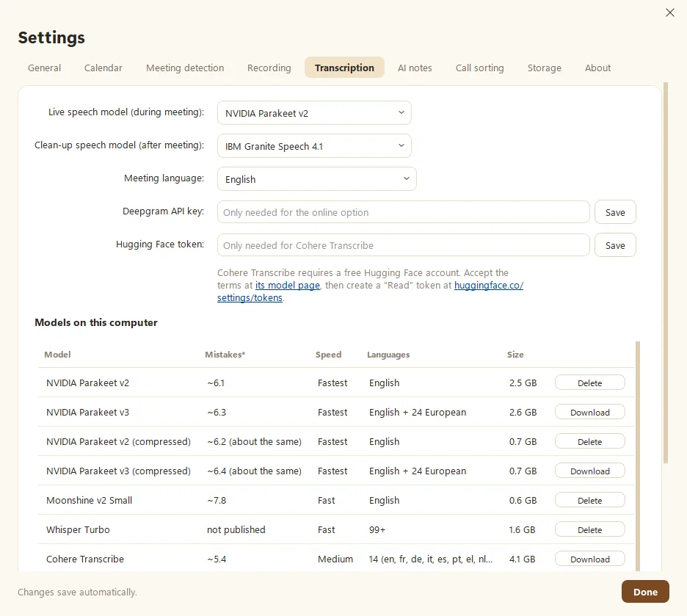Click the '4.1 GB' size value

[x=523, y=559]
